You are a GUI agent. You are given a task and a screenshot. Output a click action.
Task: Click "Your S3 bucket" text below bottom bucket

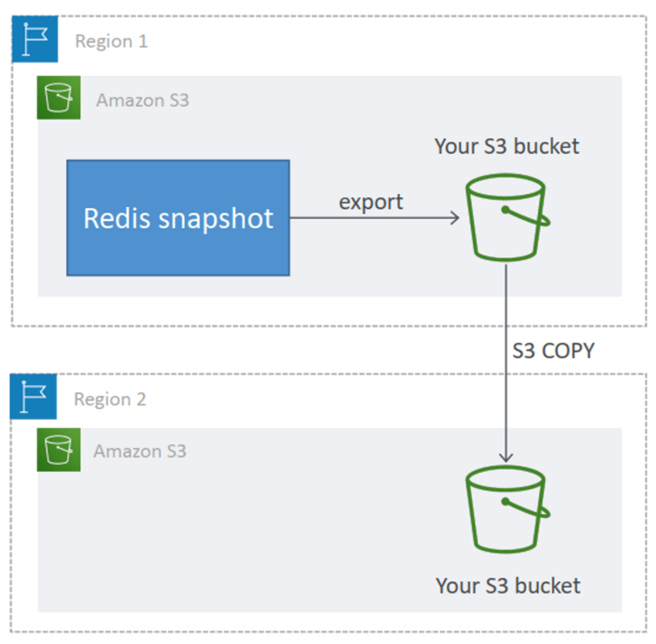coord(508,586)
